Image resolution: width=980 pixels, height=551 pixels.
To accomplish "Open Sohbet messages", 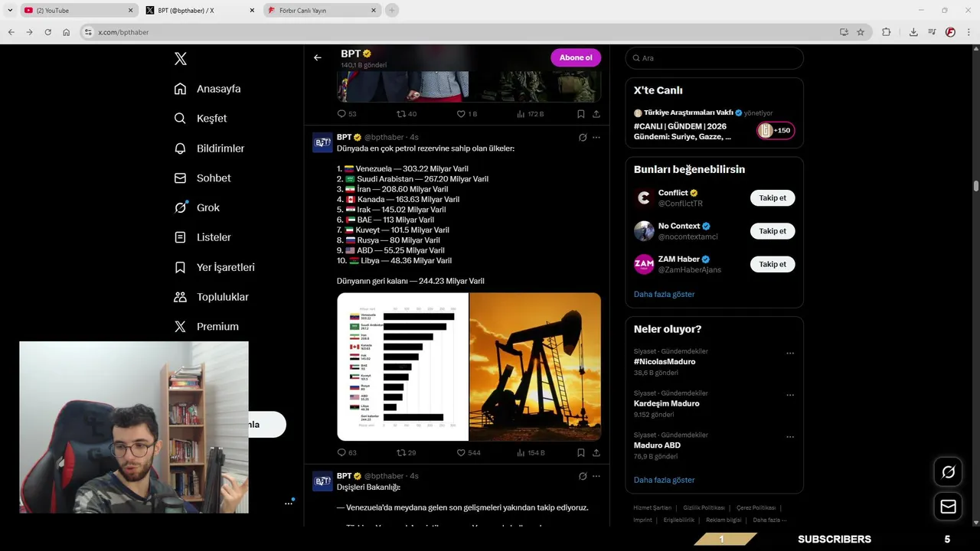I will (x=202, y=178).
